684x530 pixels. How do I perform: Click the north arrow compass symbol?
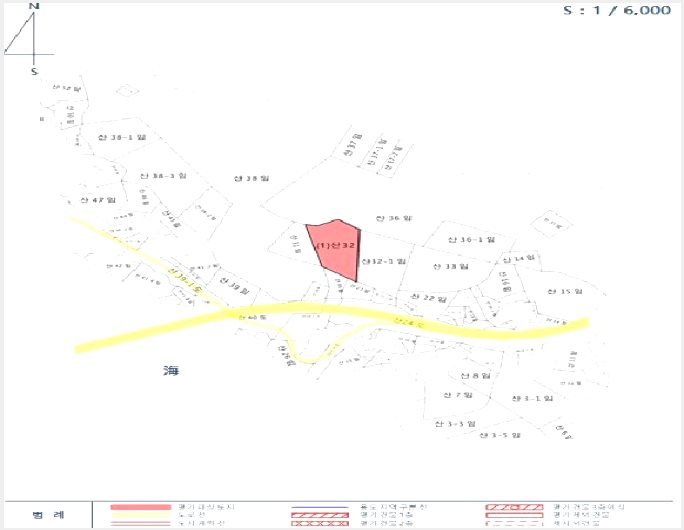coord(29,39)
